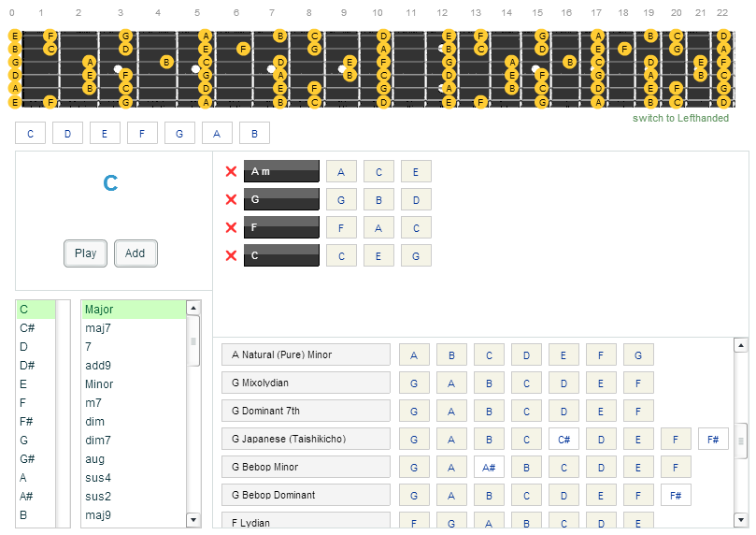756x535 pixels.
Task: Select the C chord bar in progression
Action: click(281, 255)
